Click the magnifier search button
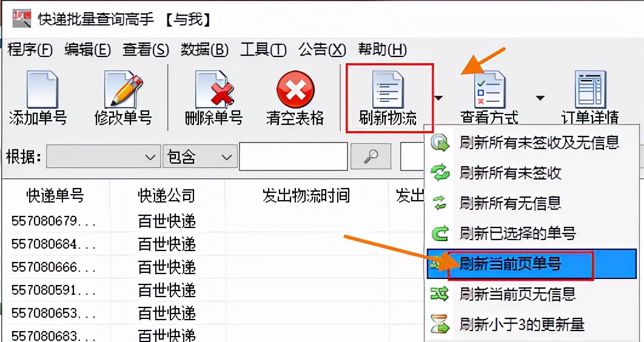Image resolution: width=644 pixels, height=342 pixels. click(x=371, y=156)
